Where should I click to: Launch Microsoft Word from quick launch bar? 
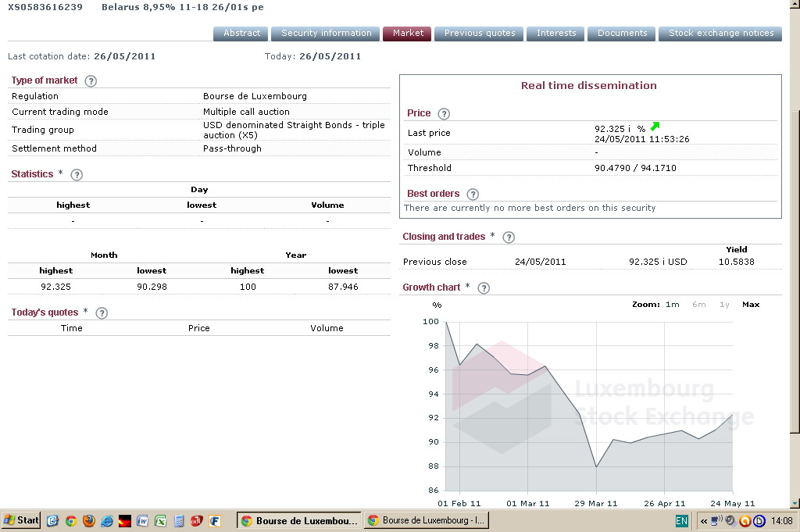142,521
